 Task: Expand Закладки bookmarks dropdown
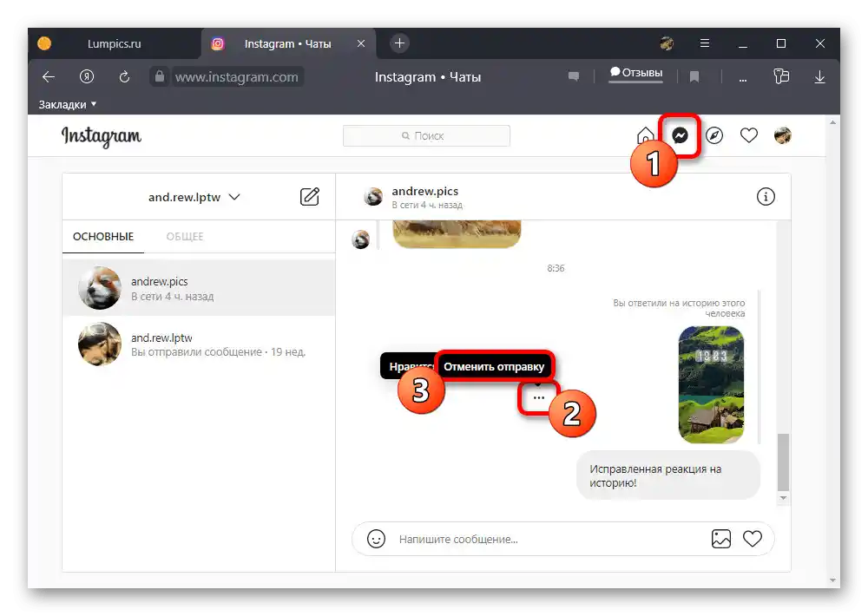tap(68, 104)
